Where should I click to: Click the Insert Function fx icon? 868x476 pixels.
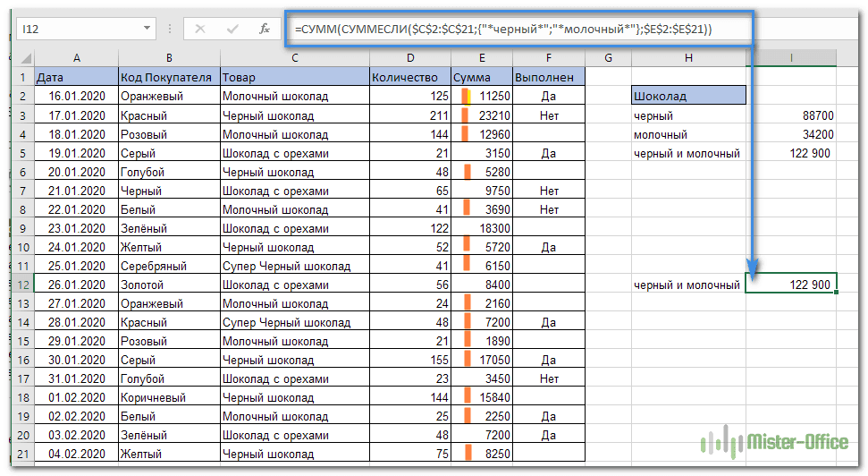[x=264, y=29]
